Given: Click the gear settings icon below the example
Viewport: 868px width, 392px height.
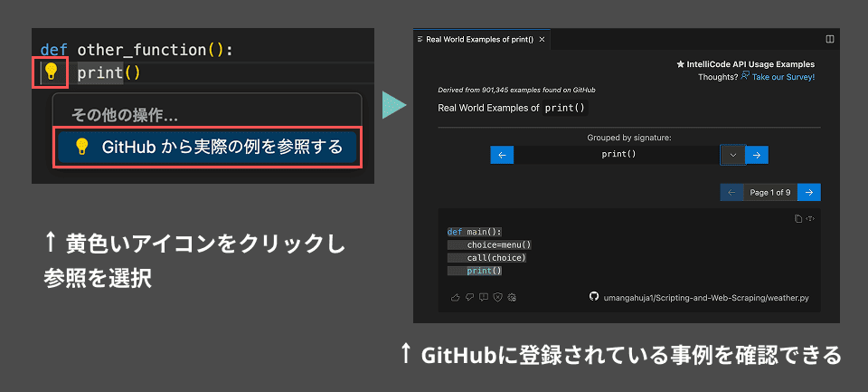Looking at the screenshot, I should coord(512,297).
